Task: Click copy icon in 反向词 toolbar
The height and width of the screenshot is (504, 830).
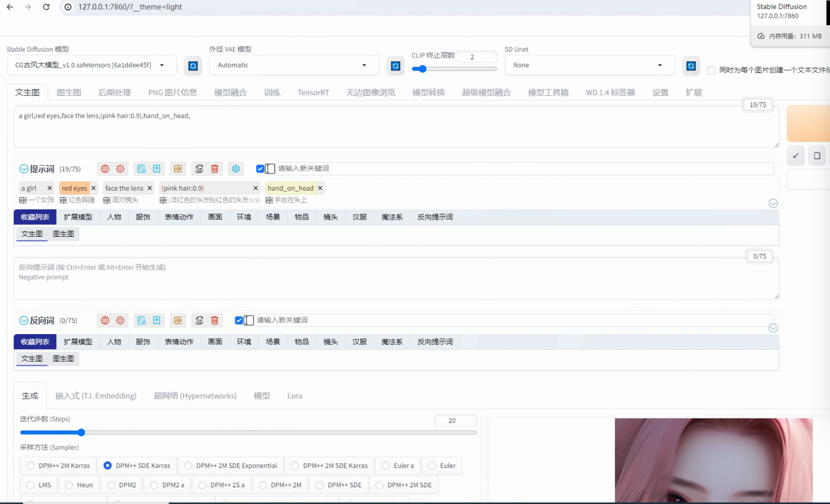Action: [x=199, y=320]
